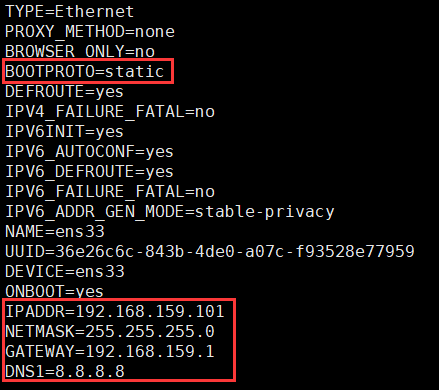This screenshot has width=439, height=390.
Task: Click the NETMASK=255.255.255.0 line
Action: coord(110,332)
